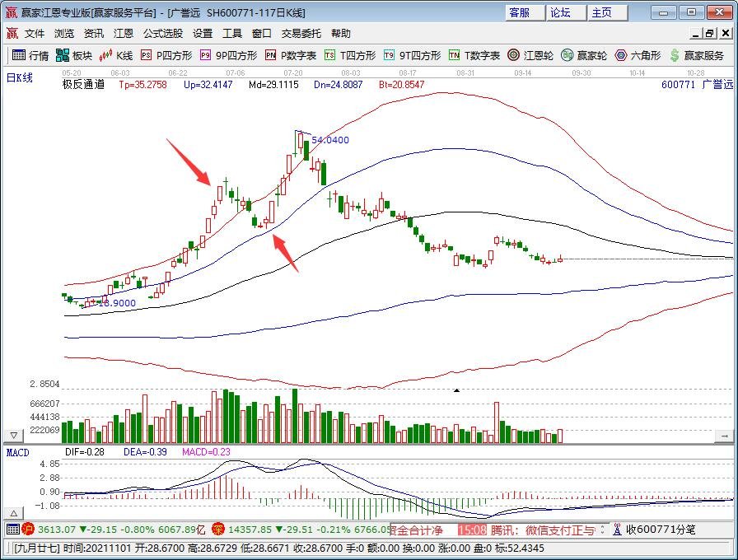The width and height of the screenshot is (738, 560).
Task: Open the P四方形 tool
Action: 166,55
